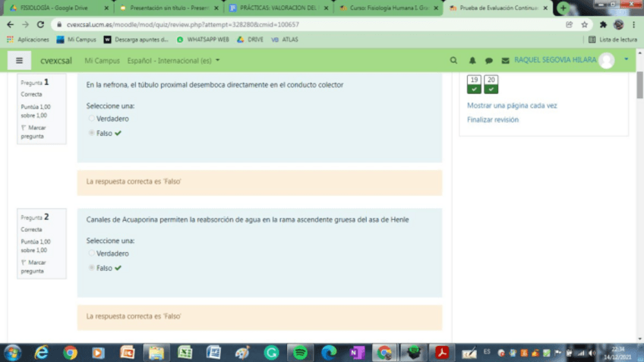Jump to question 19 in quiz navigation

point(474,84)
